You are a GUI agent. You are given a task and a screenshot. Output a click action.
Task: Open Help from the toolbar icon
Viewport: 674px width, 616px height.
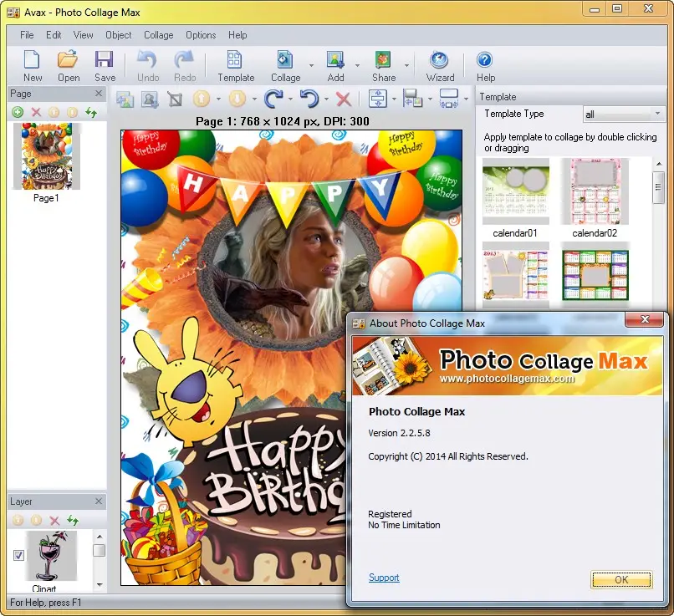point(485,66)
